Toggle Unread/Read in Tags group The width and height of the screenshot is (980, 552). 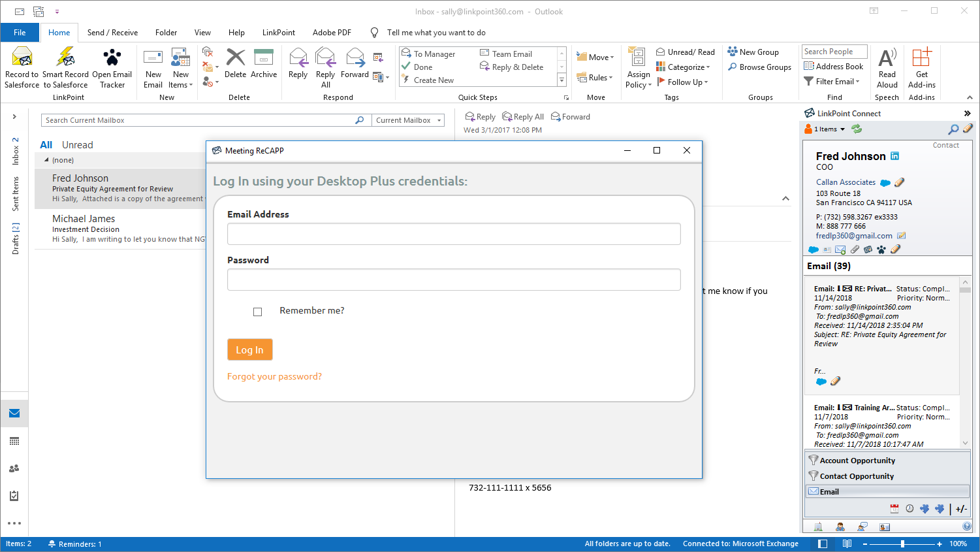point(686,52)
